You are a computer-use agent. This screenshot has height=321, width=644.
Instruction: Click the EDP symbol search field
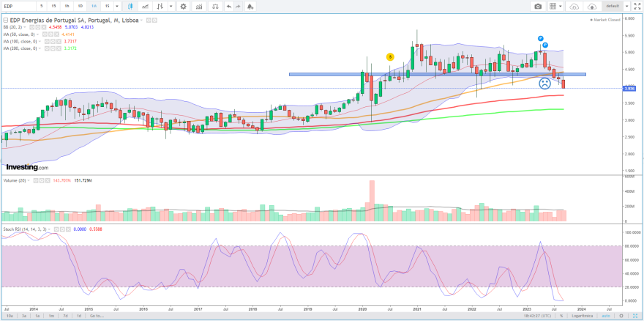[18, 6]
